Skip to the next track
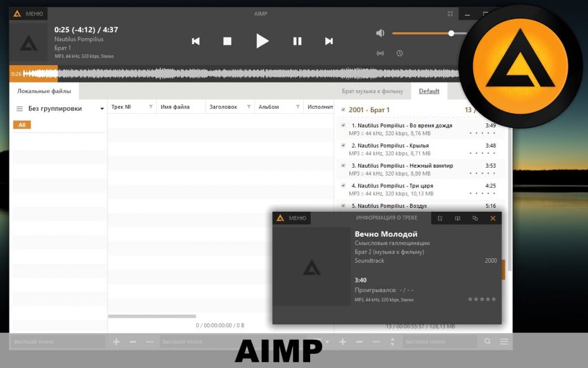 (x=329, y=41)
